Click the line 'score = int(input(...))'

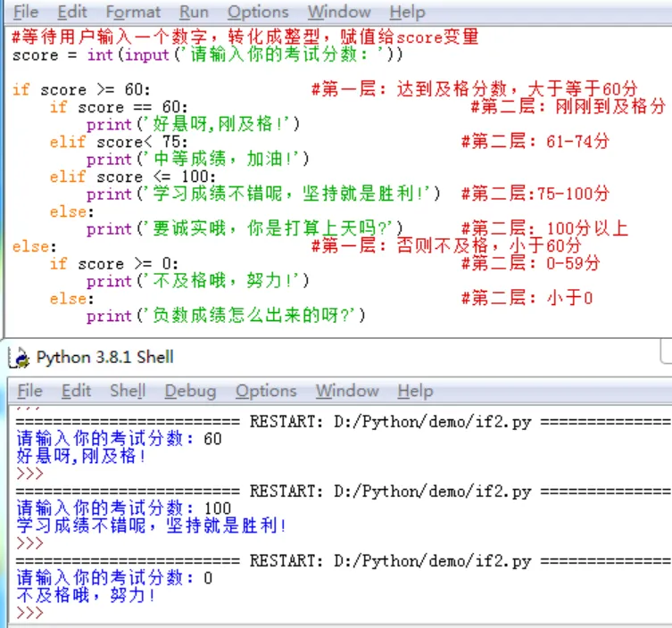point(207,54)
